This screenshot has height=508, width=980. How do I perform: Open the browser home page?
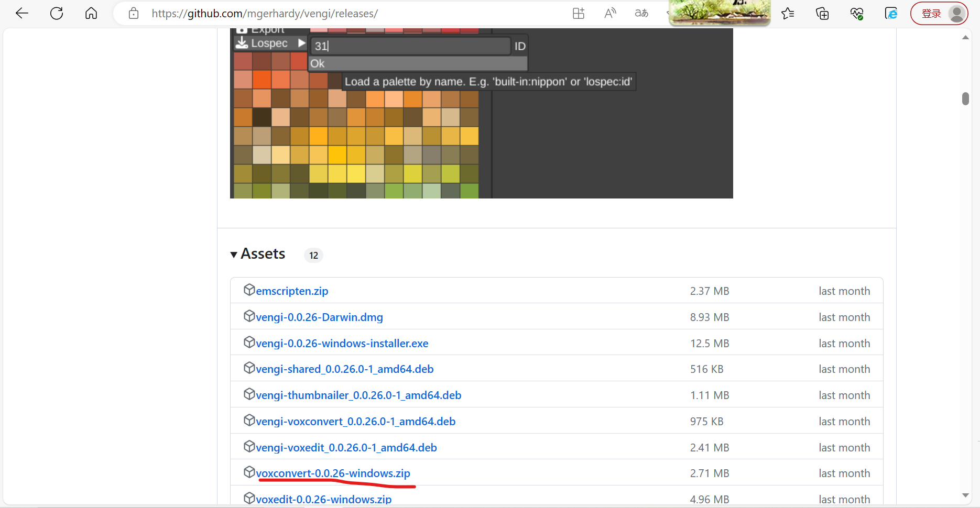(x=91, y=13)
